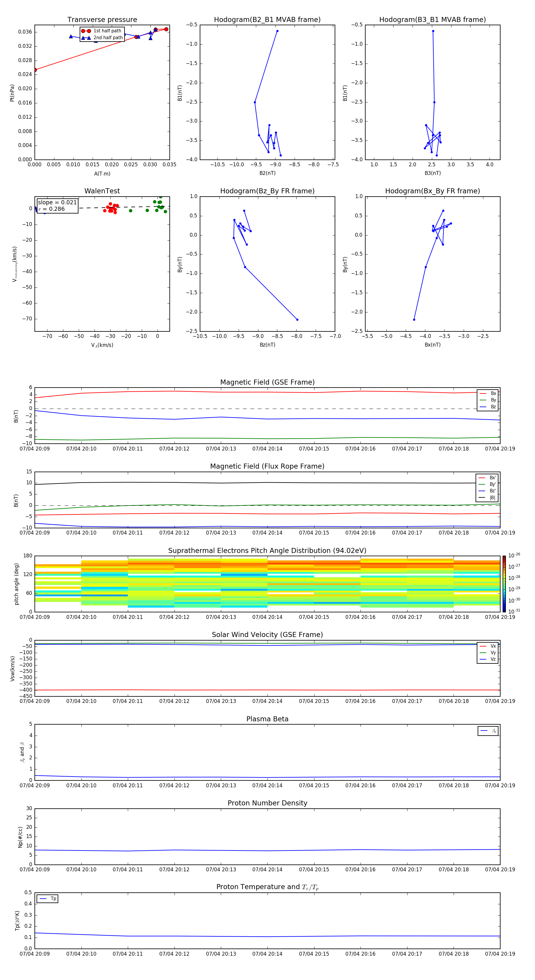Screen dimensions: 535x980
Task: Click the Vy entry in velocity legend
Action: click(x=488, y=653)
